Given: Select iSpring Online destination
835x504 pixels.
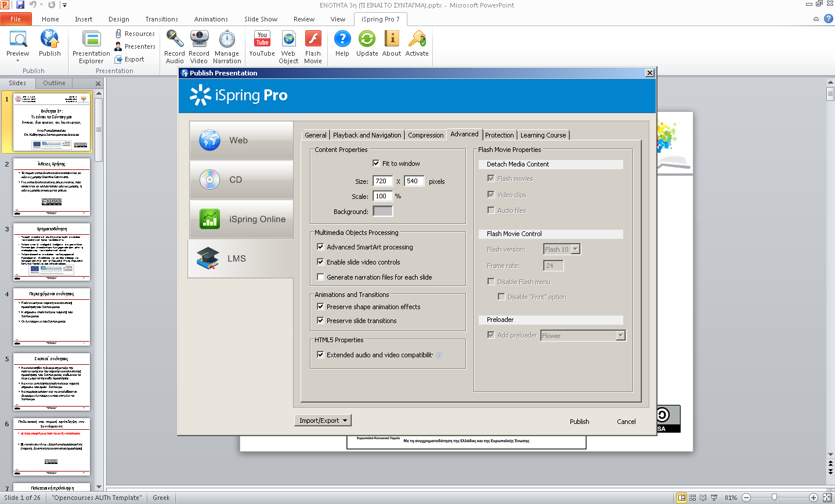Looking at the screenshot, I should (241, 219).
